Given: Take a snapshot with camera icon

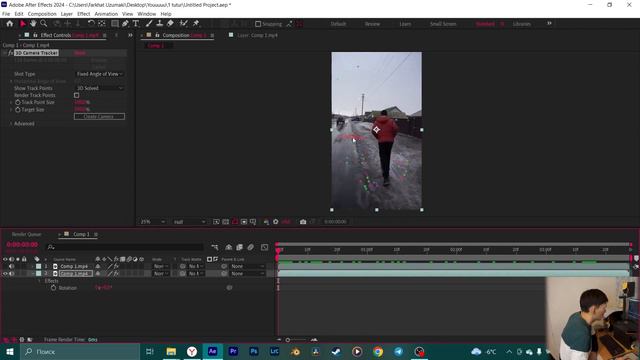Looking at the screenshot, I should 303,222.
